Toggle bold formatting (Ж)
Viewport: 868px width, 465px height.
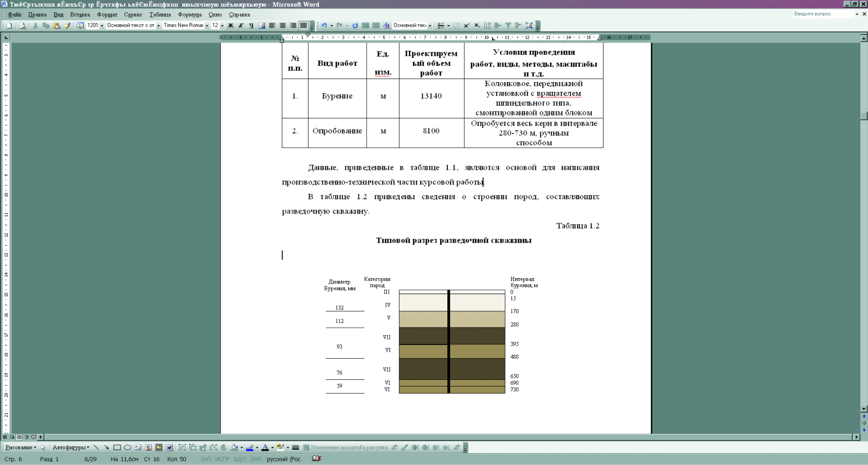pyautogui.click(x=231, y=25)
